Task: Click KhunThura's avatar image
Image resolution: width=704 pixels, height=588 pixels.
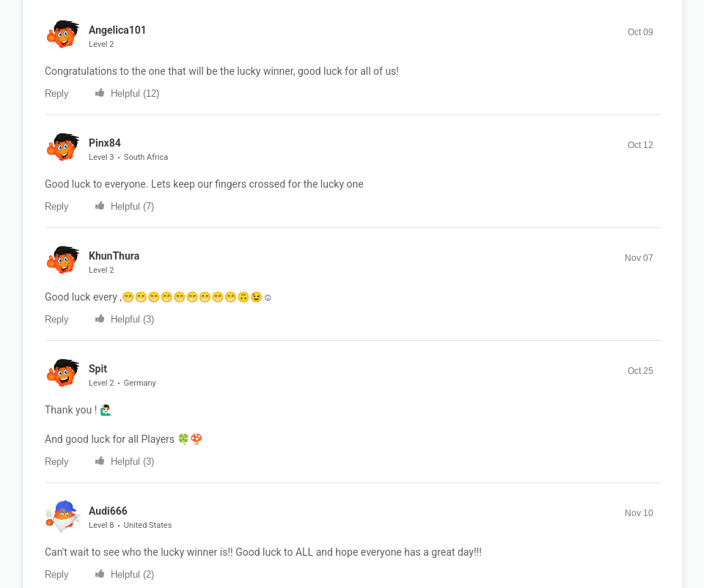Action: coord(63,260)
